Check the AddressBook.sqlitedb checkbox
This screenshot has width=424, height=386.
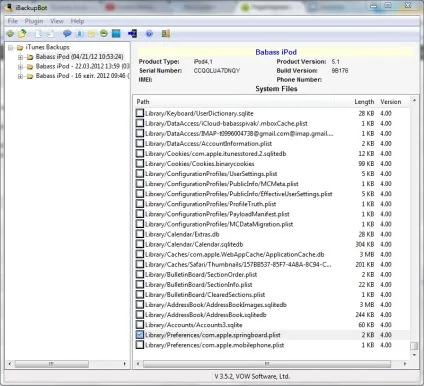(140, 314)
